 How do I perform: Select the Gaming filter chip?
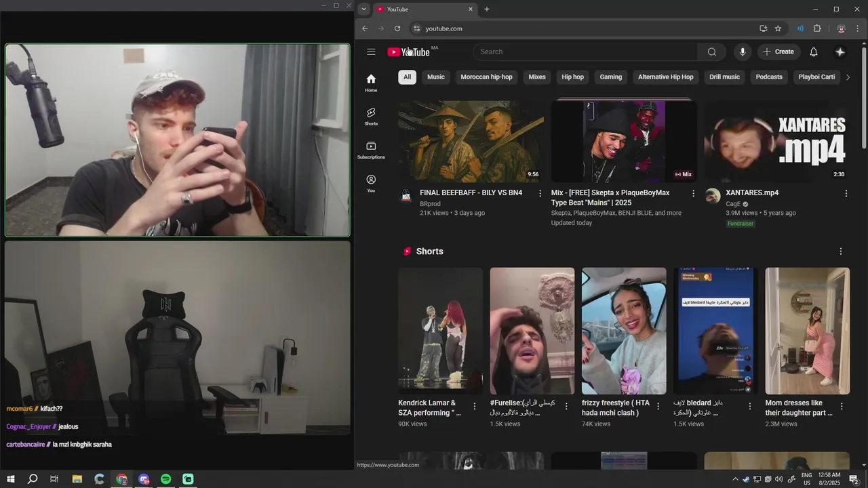(x=611, y=77)
